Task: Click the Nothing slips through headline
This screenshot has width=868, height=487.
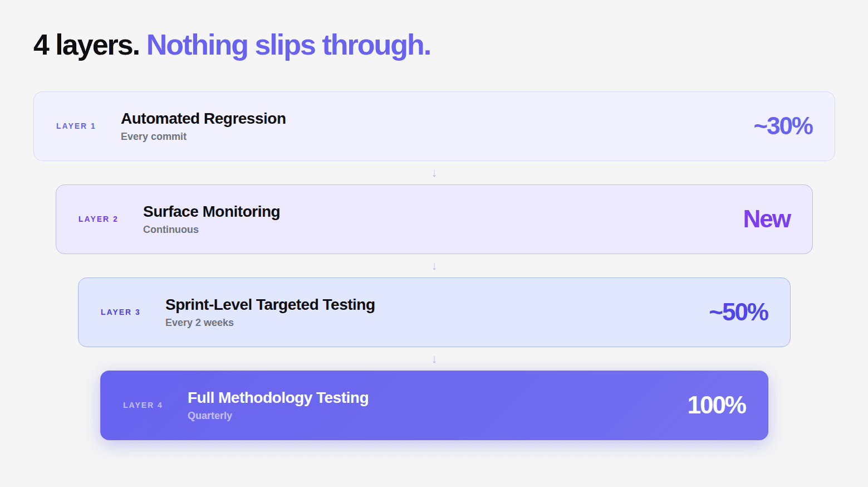Action: 288,45
